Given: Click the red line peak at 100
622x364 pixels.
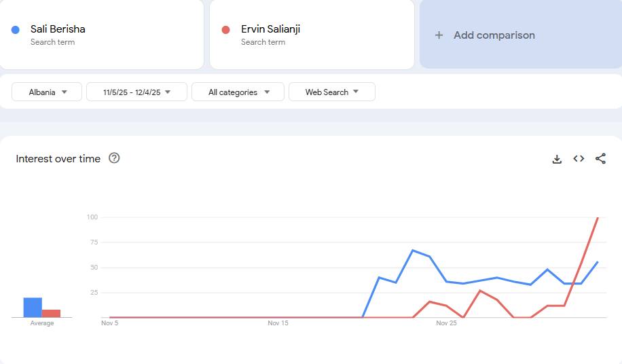Looking at the screenshot, I should (x=597, y=218).
